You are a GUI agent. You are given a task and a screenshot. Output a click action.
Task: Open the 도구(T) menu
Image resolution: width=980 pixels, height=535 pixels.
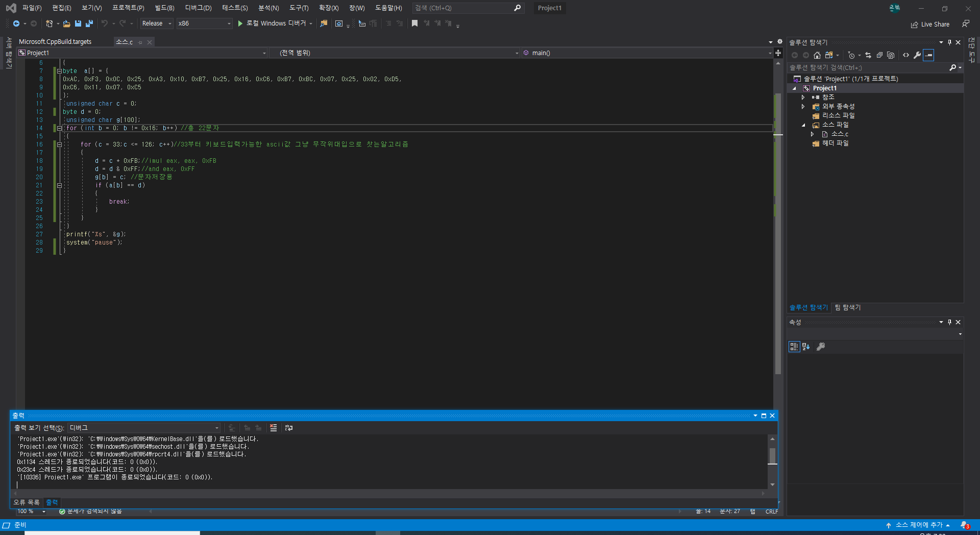299,8
